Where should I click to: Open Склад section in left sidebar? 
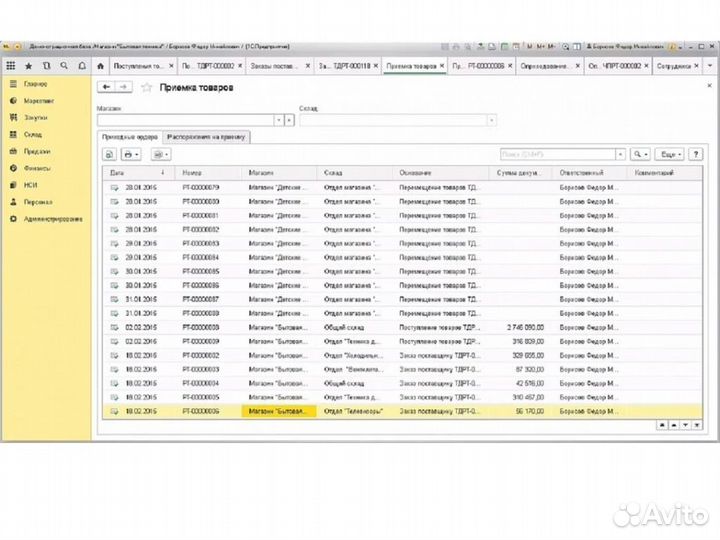point(35,134)
